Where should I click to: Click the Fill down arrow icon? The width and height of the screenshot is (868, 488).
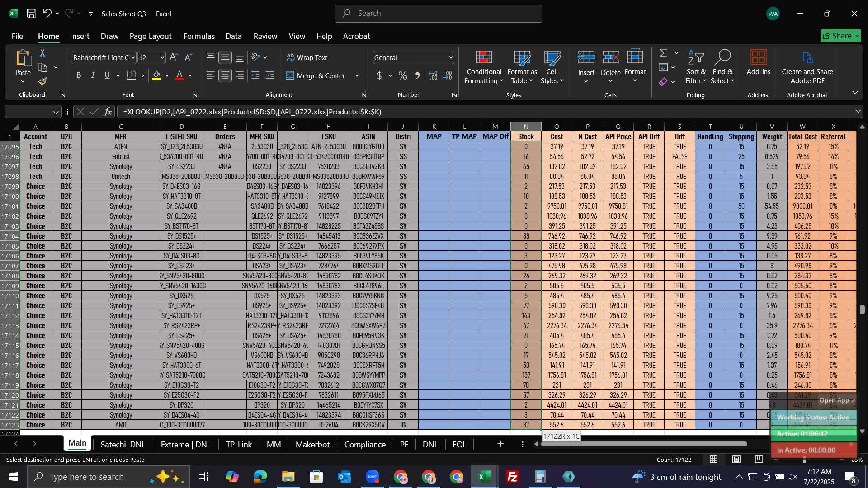pyautogui.click(x=663, y=68)
